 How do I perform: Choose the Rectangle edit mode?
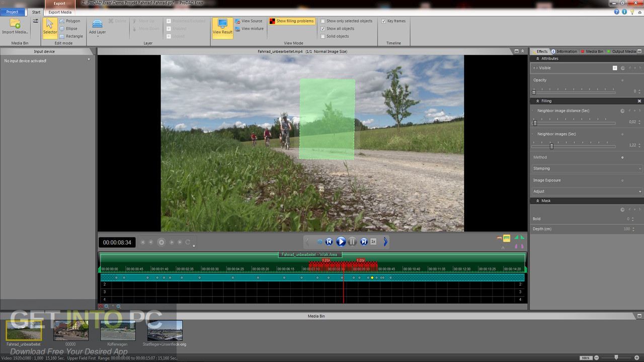[71, 36]
